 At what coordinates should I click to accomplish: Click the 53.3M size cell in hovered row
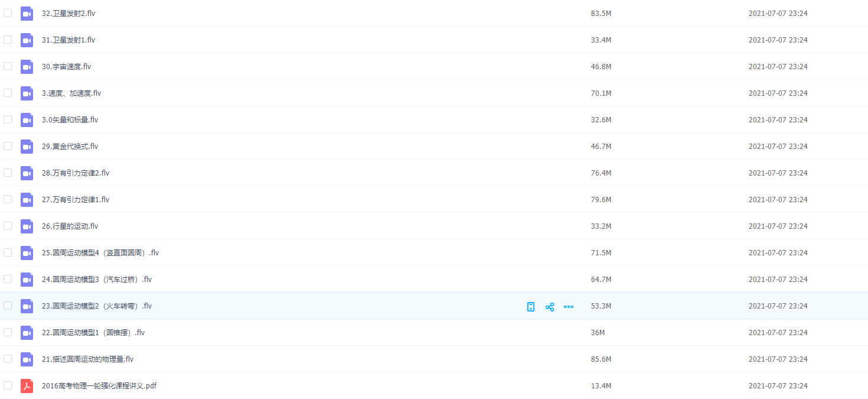click(x=601, y=306)
